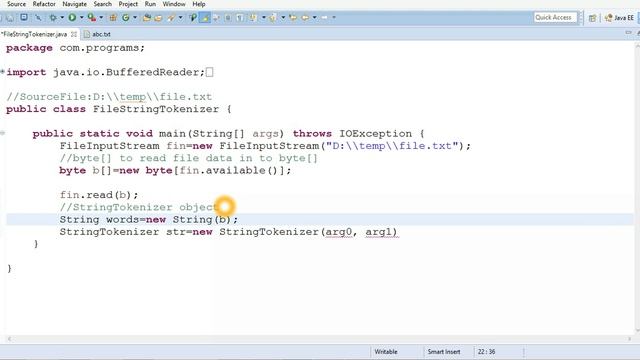640x360 pixels.
Task: Create new Java class green C icon
Action: point(126,18)
